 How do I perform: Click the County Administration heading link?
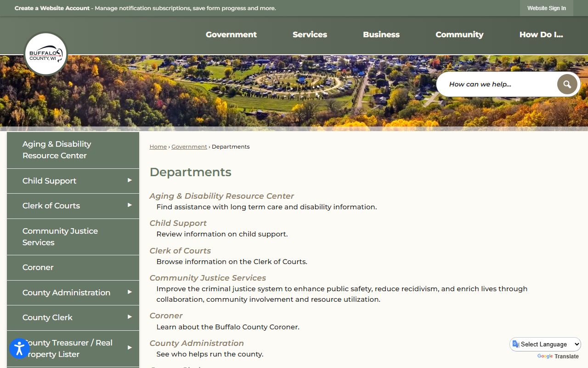(x=197, y=343)
